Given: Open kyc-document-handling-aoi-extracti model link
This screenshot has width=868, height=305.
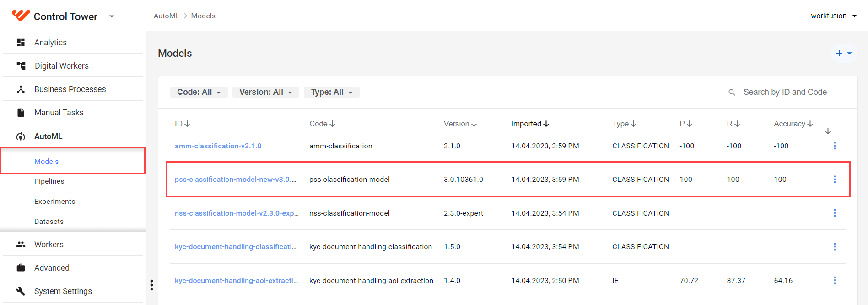Looking at the screenshot, I should coord(237,281).
